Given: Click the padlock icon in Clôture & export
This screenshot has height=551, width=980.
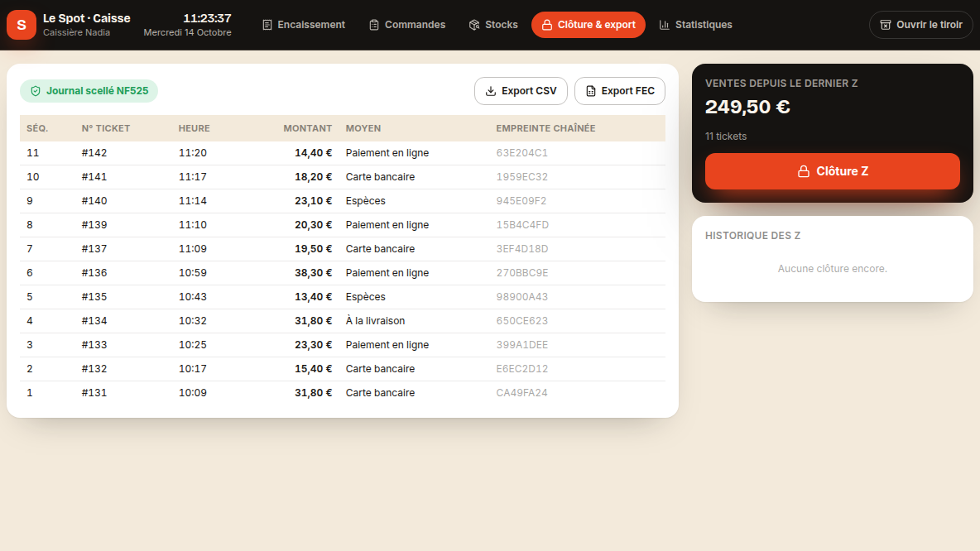Looking at the screenshot, I should click(547, 25).
